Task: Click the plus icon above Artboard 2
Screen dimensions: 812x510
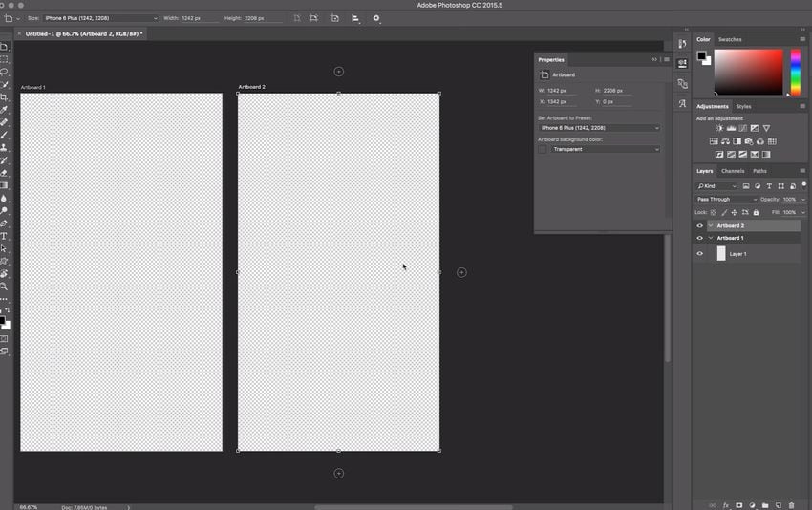Action: pyautogui.click(x=338, y=72)
